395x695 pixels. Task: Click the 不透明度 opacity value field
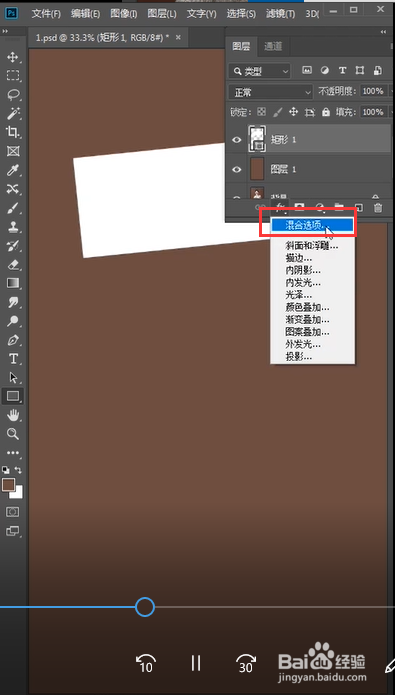[373, 91]
